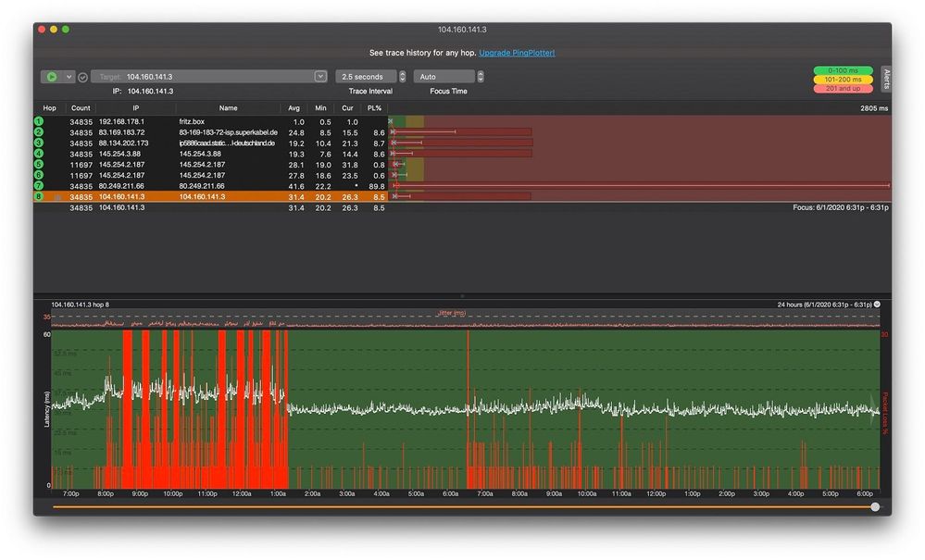Sort hops by the PL% column header

(374, 108)
